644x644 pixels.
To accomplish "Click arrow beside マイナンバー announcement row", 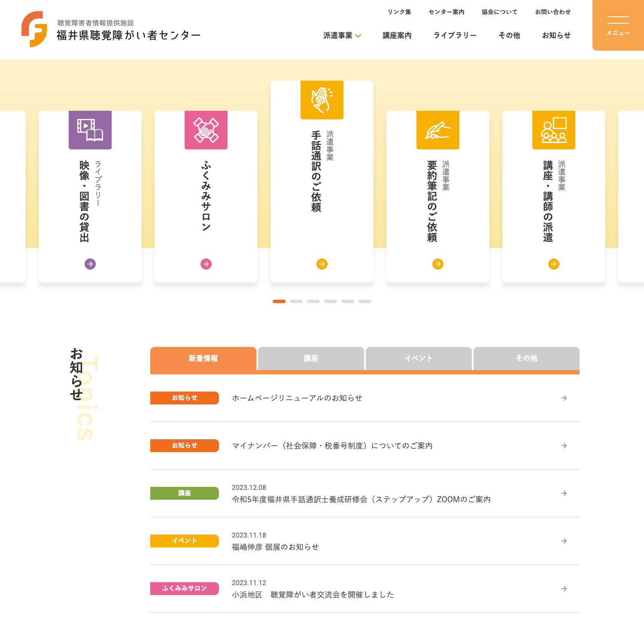I will [564, 446].
